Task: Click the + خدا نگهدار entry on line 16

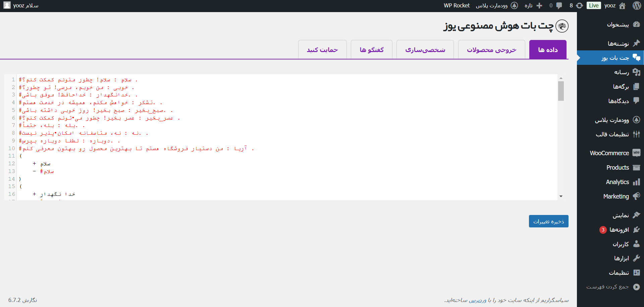Action: click(54, 194)
